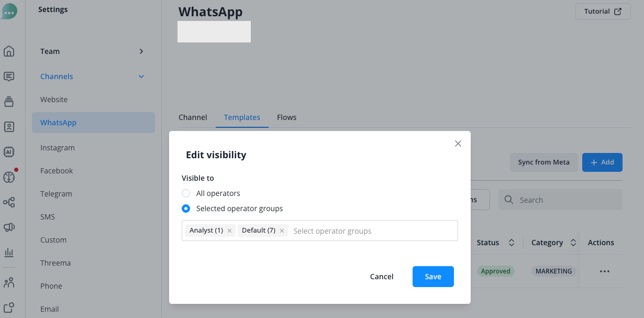Save the visibility settings
644x318 pixels.
[433, 277]
